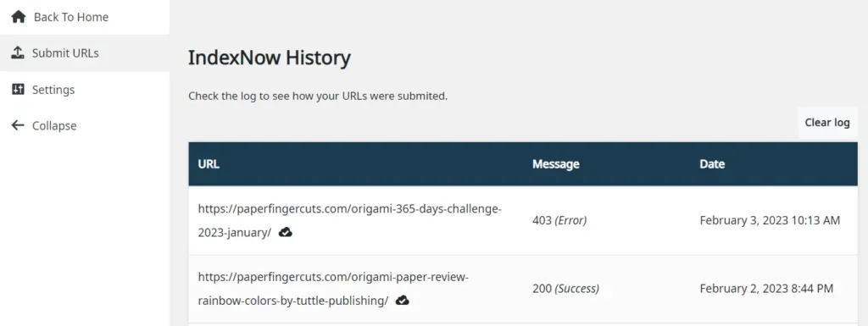Viewport: 868px width, 326px height.
Task: Click the Message column header
Action: pos(556,164)
